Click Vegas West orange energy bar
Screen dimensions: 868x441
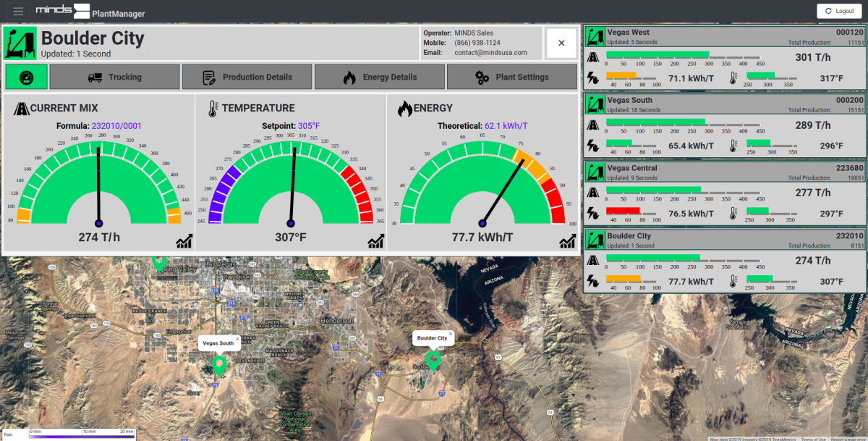621,75
